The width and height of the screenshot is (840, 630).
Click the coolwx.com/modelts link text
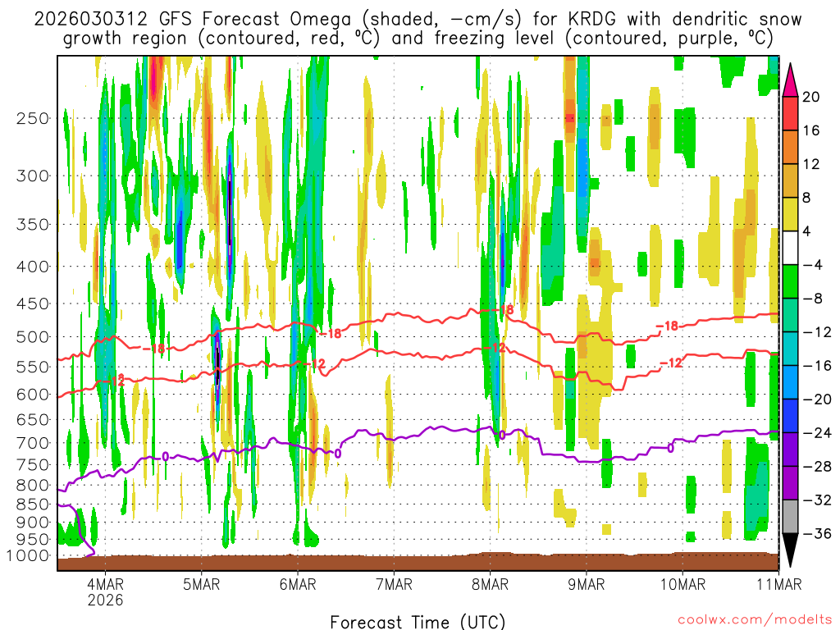(755, 620)
